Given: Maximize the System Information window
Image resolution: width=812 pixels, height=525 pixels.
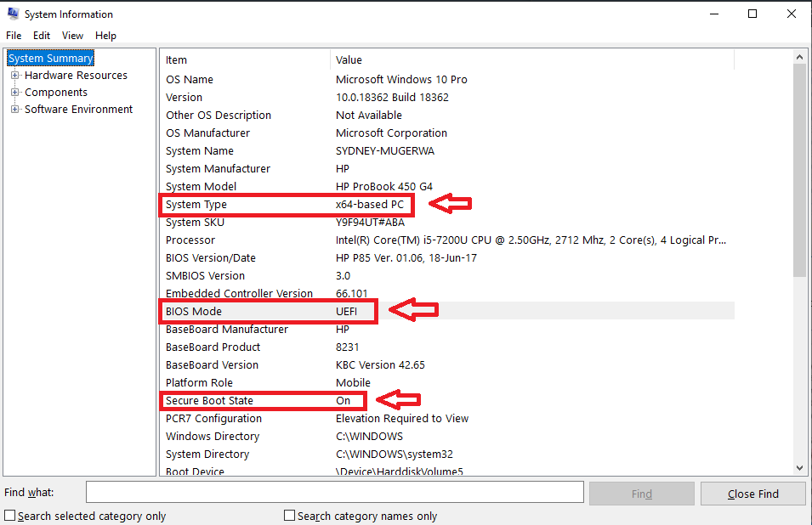Looking at the screenshot, I should tap(752, 14).
